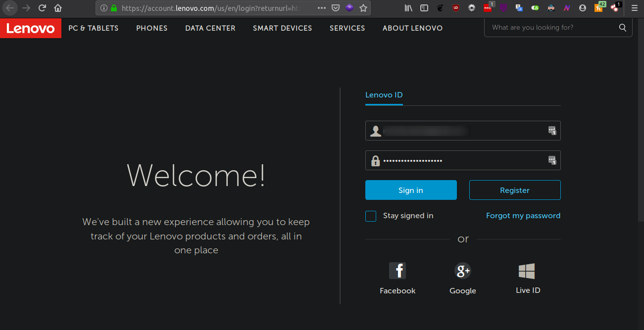Bookmark this page with star icon

point(363,8)
